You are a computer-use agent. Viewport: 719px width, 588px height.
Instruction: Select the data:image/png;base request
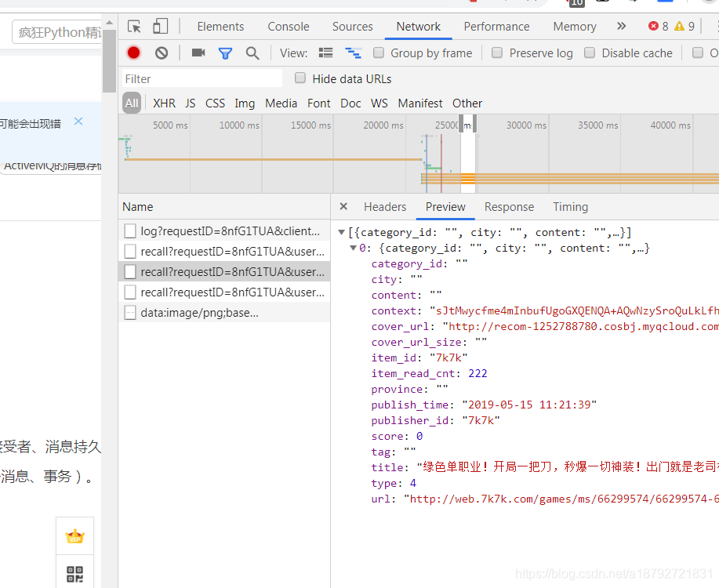pos(224,313)
